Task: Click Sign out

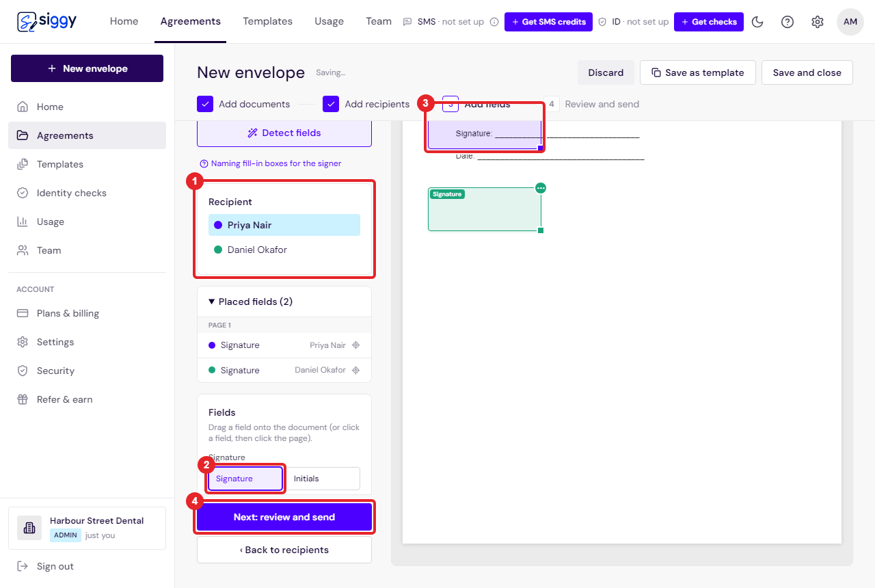Action: (x=45, y=566)
